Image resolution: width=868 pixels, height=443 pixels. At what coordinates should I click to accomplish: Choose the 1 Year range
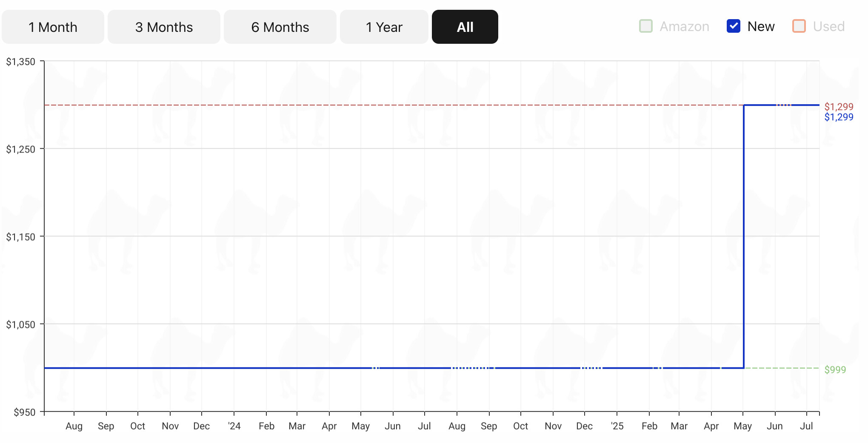(x=384, y=27)
